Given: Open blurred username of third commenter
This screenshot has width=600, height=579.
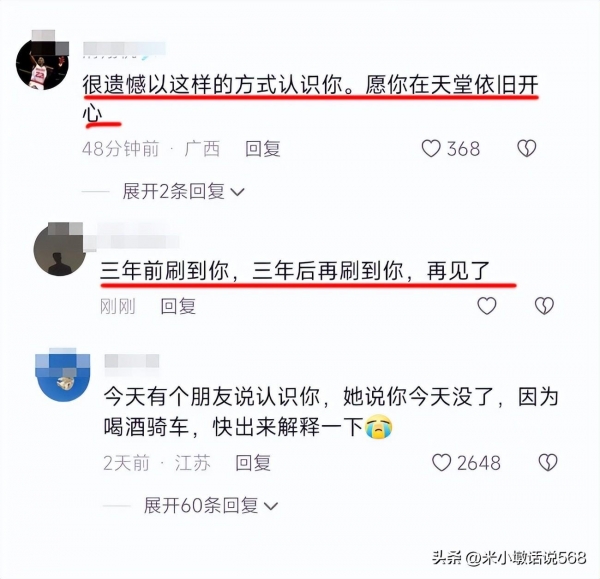Looking at the screenshot, I should (132, 362).
